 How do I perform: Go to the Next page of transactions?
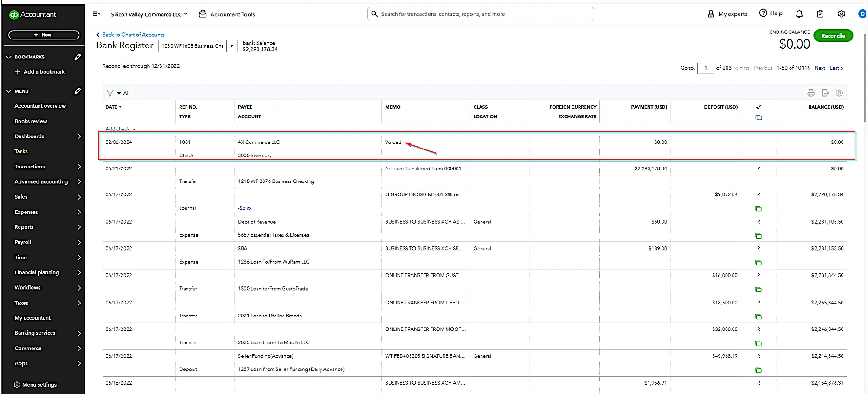(820, 68)
